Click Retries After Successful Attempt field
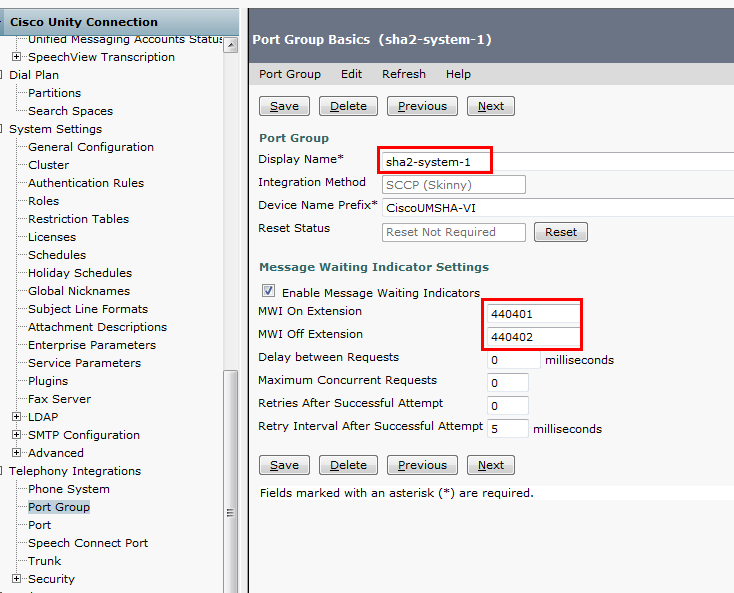 click(x=508, y=406)
